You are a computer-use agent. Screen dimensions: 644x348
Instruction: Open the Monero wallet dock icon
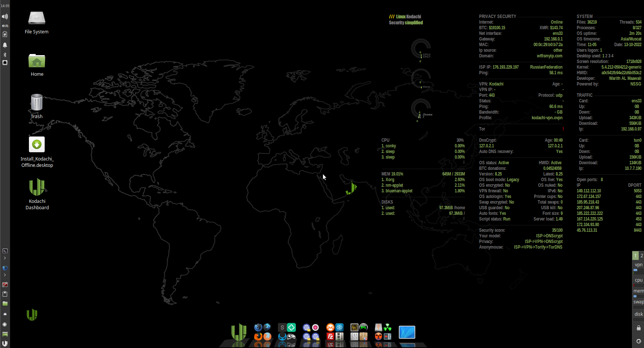coord(330,327)
